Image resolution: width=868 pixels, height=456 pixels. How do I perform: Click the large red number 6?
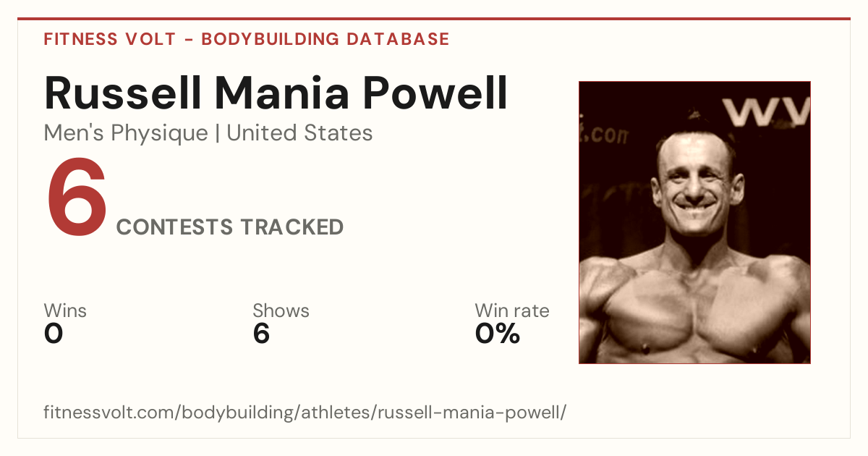tap(77, 198)
